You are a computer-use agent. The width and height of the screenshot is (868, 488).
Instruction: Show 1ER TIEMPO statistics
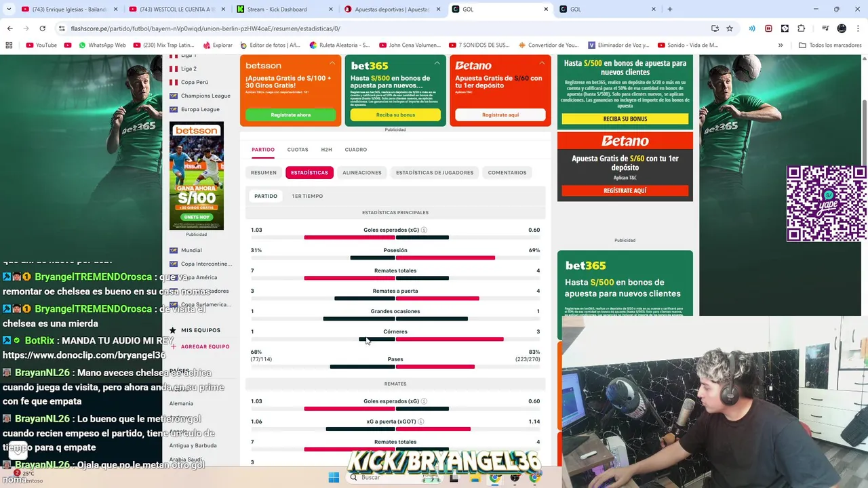coord(307,196)
